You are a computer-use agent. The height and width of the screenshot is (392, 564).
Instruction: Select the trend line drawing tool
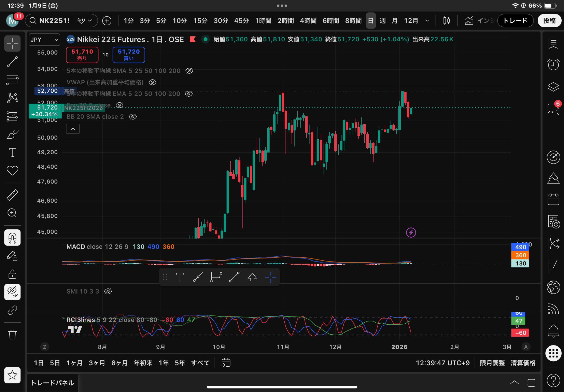point(12,62)
